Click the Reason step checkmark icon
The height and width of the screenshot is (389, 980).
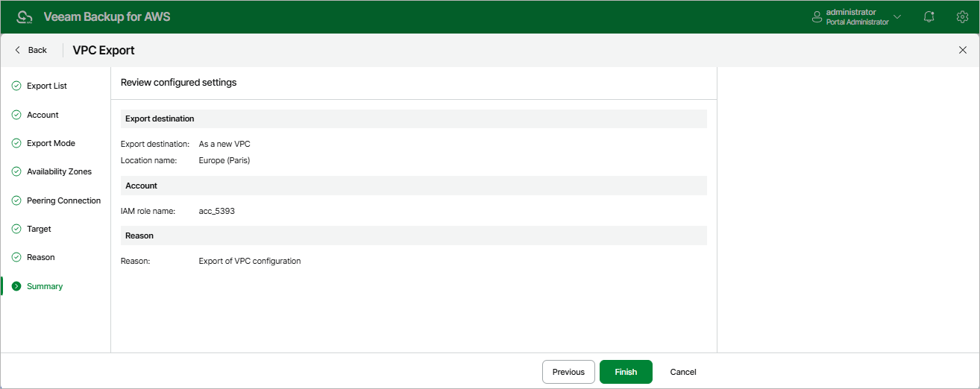16,257
